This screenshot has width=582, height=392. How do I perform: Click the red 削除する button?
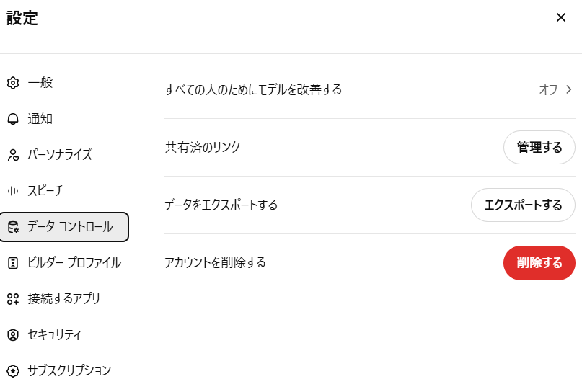tap(539, 263)
